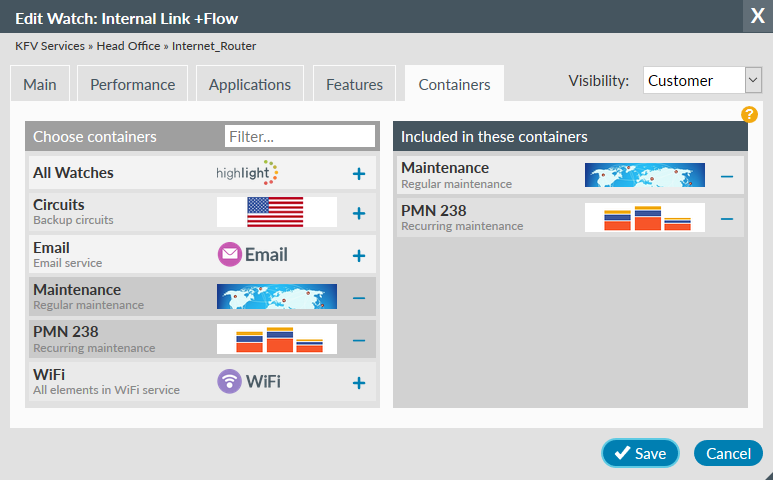Go to the Applications tab
Viewport: 773px width, 480px height.
(249, 85)
